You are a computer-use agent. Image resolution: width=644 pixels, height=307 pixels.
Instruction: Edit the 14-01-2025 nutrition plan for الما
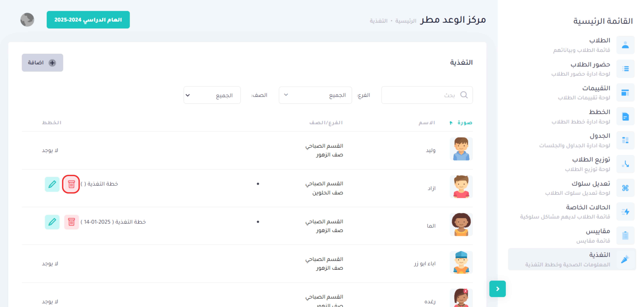coord(52,222)
